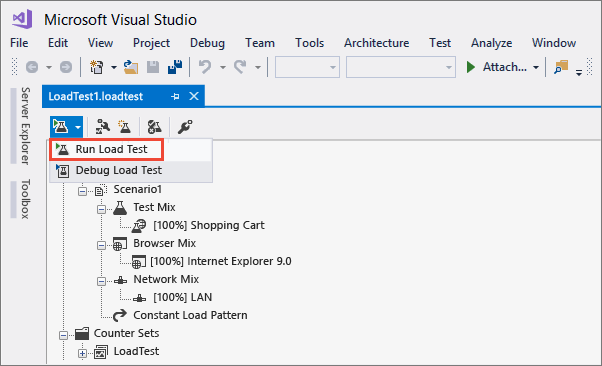This screenshot has width=602, height=366.
Task: Click the LAN network icon
Action: [x=139, y=298]
